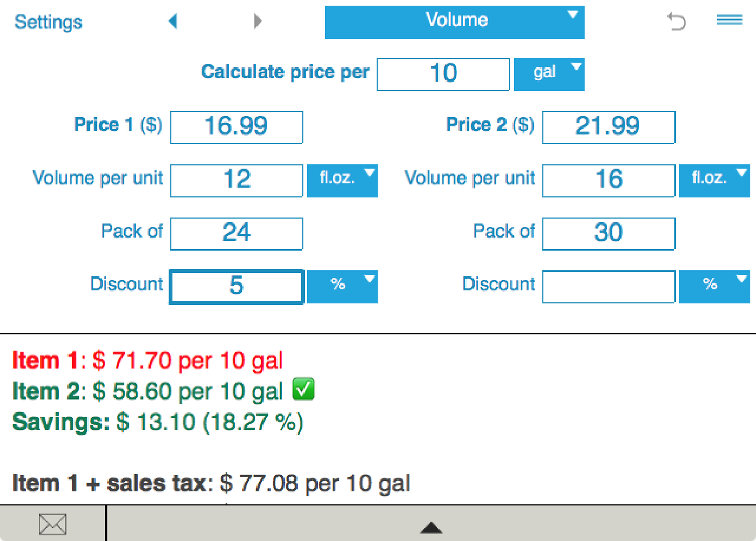Viewport: 756px width, 541px height.
Task: Click the previous left arrow icon
Action: pyautogui.click(x=173, y=21)
